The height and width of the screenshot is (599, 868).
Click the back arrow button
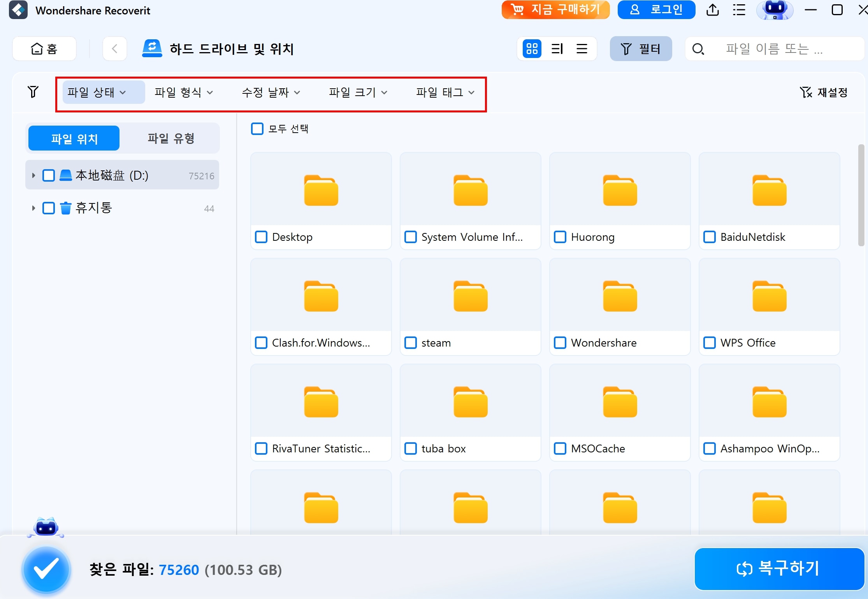point(115,49)
